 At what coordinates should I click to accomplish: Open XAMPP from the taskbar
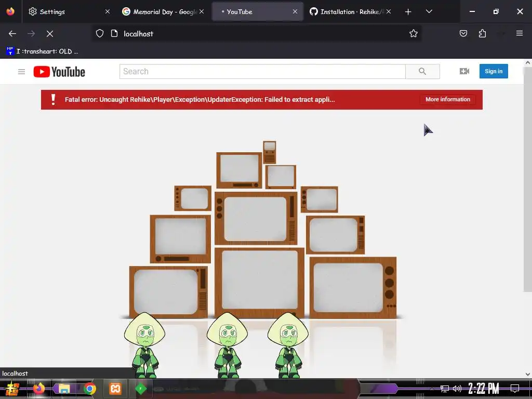click(115, 389)
